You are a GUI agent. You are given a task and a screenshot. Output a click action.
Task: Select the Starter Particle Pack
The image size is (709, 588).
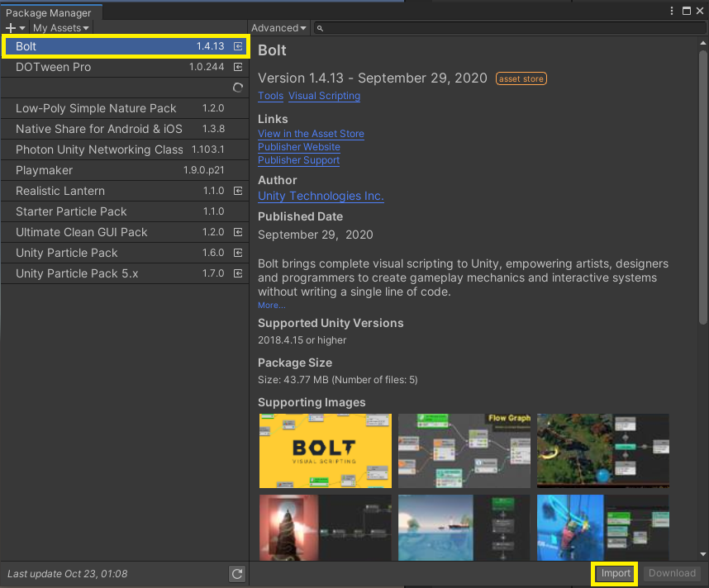pos(125,211)
